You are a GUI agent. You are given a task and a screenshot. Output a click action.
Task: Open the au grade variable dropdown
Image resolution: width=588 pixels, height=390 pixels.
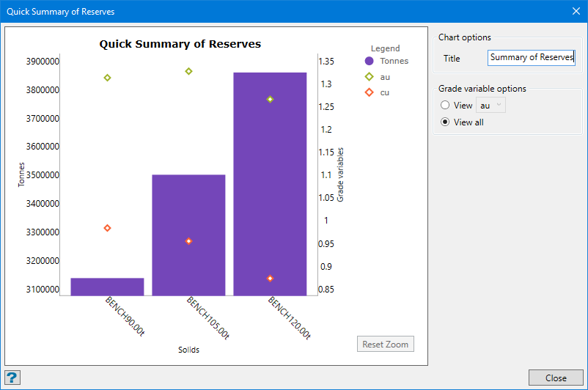click(490, 106)
